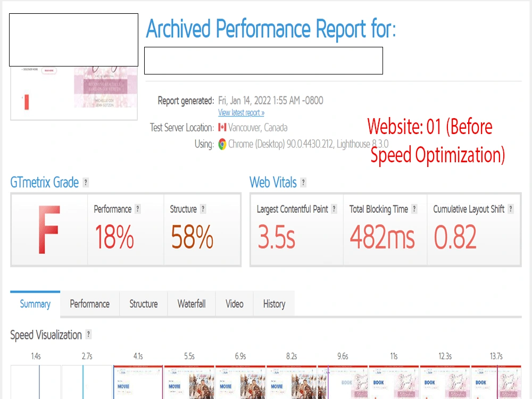Viewport: 532px width, 399px height.
Task: Click the 3.5s LCP value
Action: point(276,237)
